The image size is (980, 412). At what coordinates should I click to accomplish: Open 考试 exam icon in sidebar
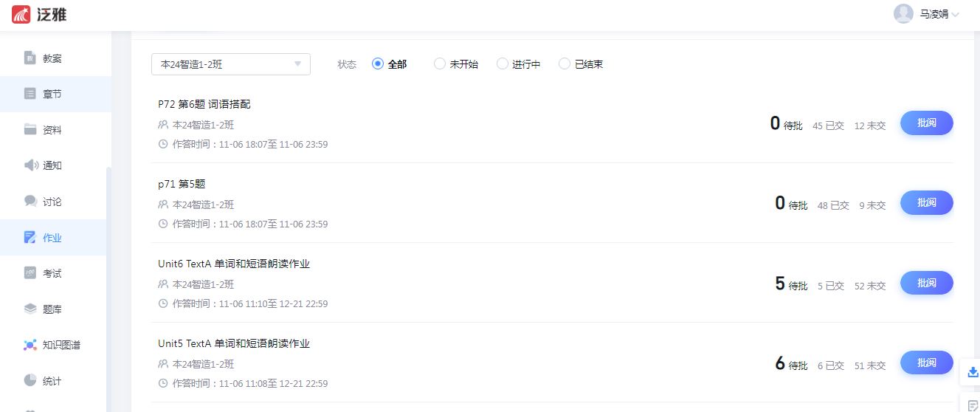click(x=30, y=273)
